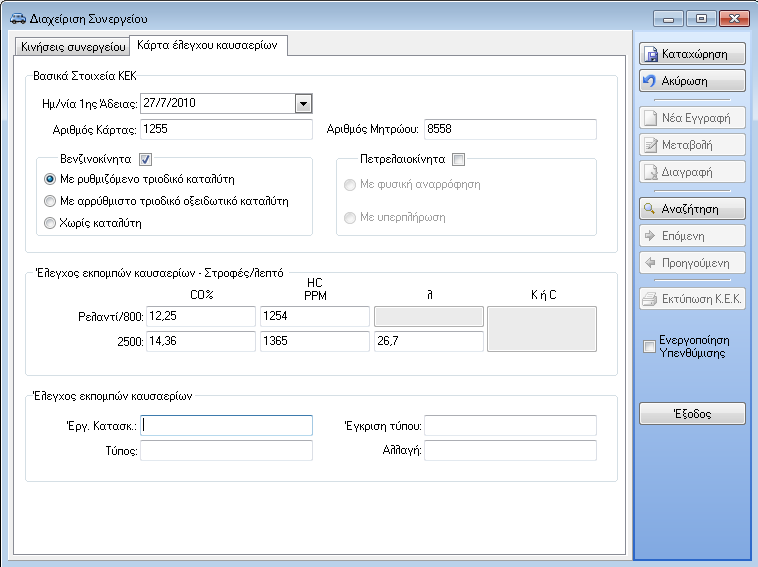The width and height of the screenshot is (758, 567).
Task: Click the save disk icon on Καταχώρηση
Action: coord(651,54)
